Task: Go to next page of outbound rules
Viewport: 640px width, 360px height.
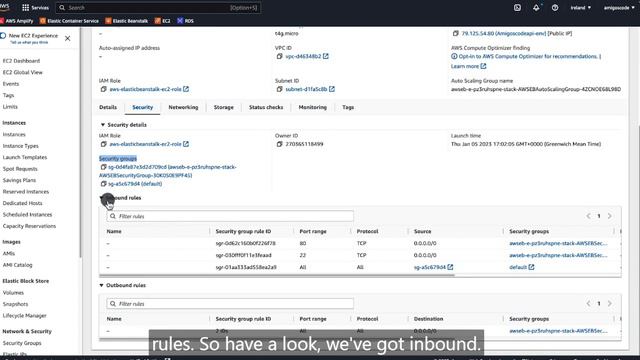Action: click(609, 304)
